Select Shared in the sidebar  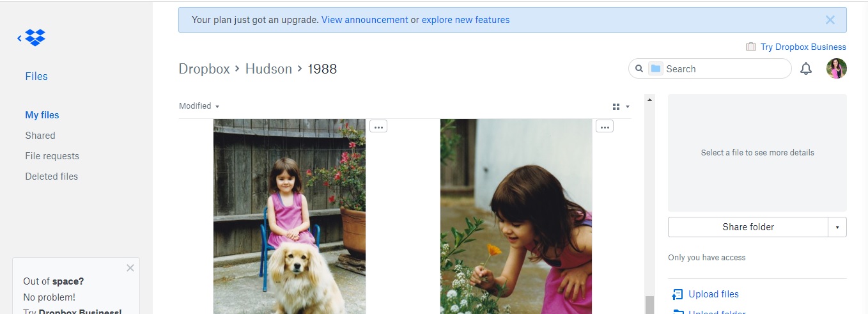click(40, 136)
